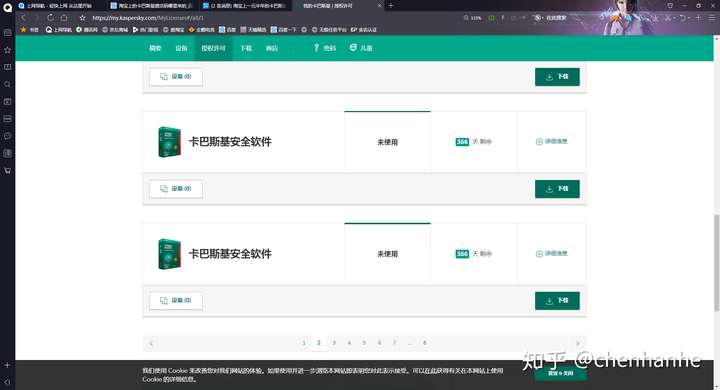Click 未使用 status in bottom license card
The width and height of the screenshot is (720, 390).
click(x=387, y=254)
